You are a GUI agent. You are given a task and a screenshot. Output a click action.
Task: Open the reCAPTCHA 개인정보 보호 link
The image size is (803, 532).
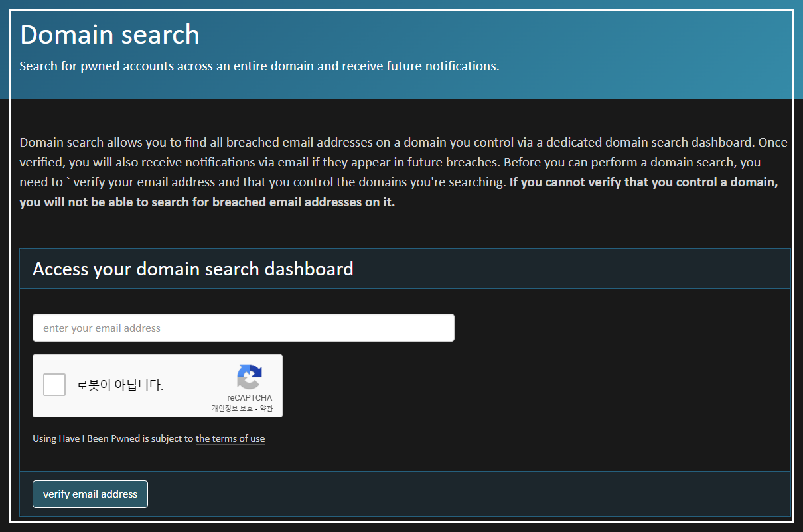tap(232, 409)
